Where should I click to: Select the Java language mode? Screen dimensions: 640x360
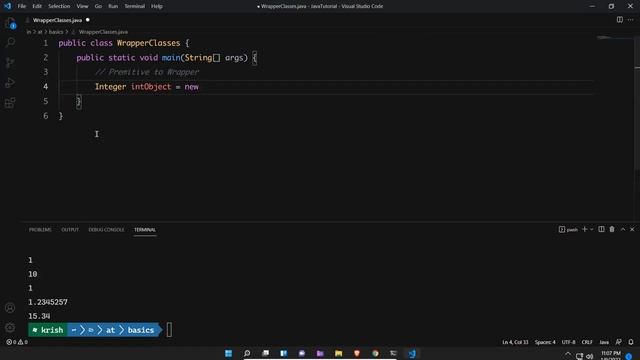pos(604,342)
